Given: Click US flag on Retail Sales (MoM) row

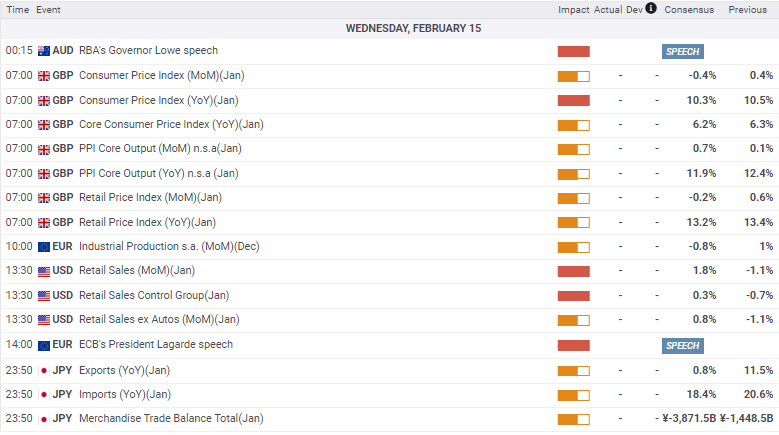Looking at the screenshot, I should [x=44, y=271].
